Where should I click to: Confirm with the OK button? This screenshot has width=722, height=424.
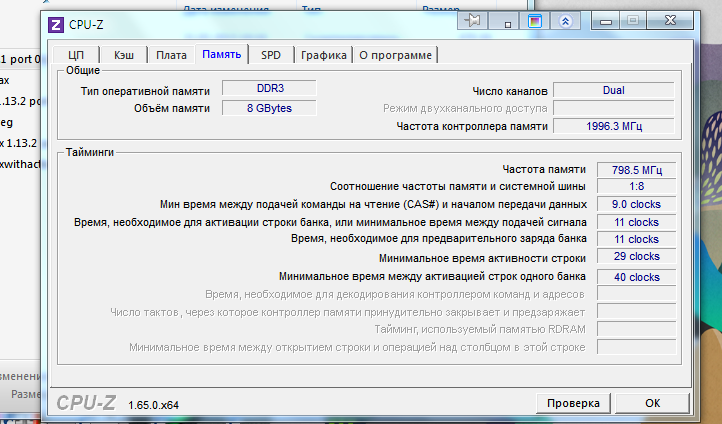coord(652,403)
